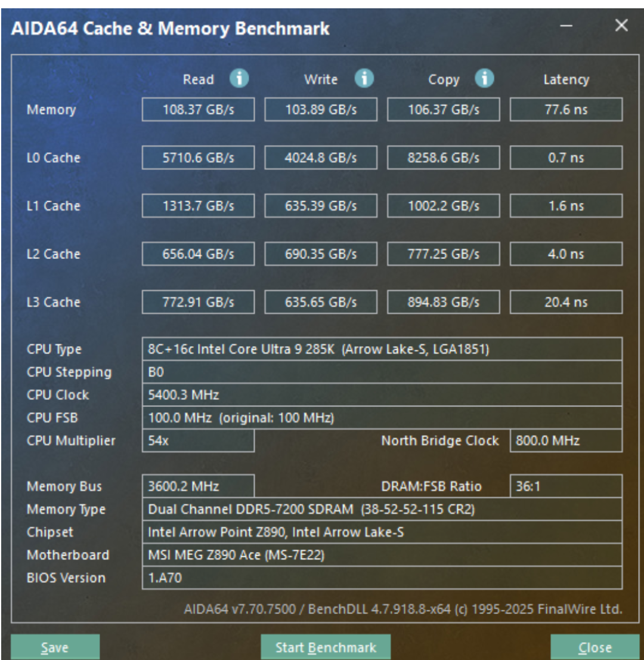Close the window with the X icon
Viewport: 644px width, 660px height.
tap(621, 26)
